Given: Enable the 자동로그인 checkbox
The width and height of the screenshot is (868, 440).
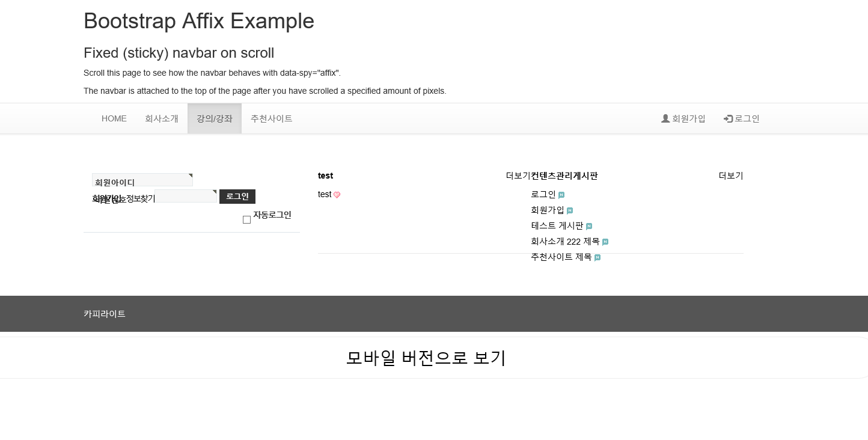Looking at the screenshot, I should click(x=246, y=219).
